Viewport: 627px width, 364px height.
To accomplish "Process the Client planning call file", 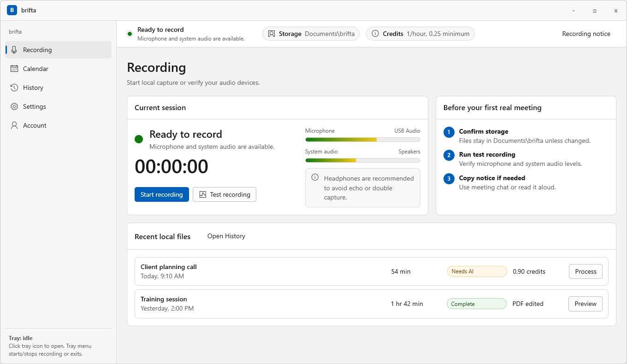I will pyautogui.click(x=586, y=271).
